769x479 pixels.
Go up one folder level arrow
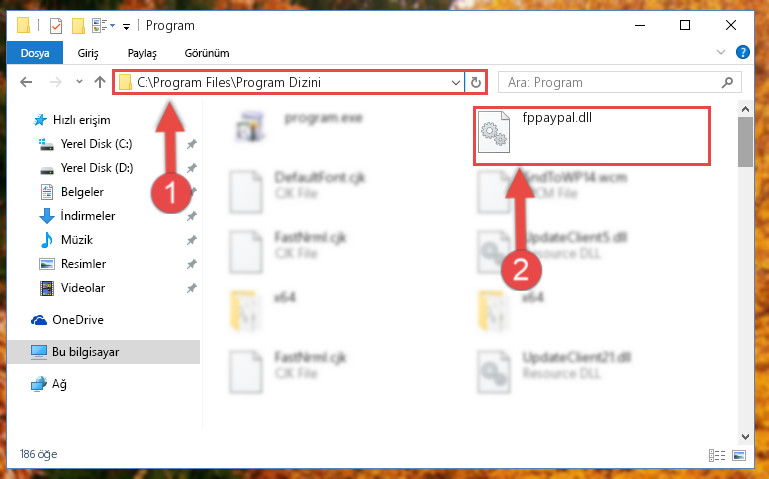point(100,82)
